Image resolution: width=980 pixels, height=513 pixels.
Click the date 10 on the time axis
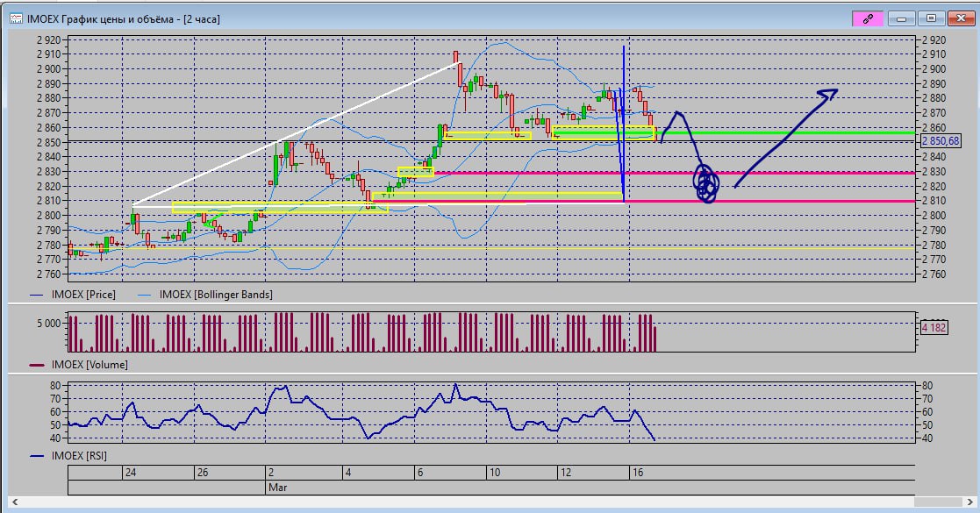click(495, 473)
